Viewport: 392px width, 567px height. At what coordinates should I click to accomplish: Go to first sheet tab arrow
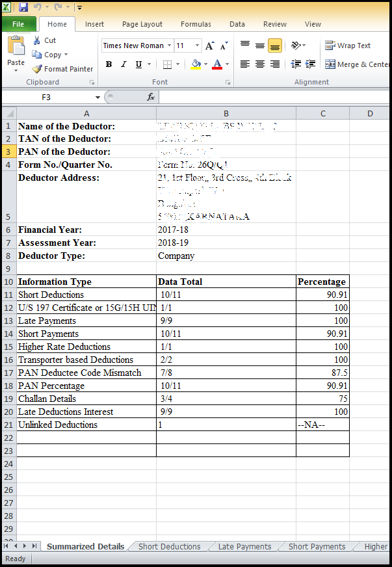click(6, 546)
